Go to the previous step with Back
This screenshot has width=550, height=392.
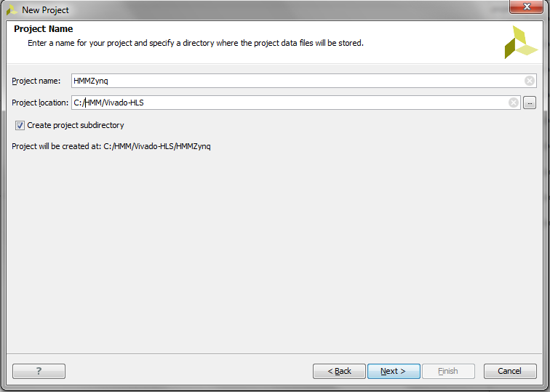tap(339, 371)
